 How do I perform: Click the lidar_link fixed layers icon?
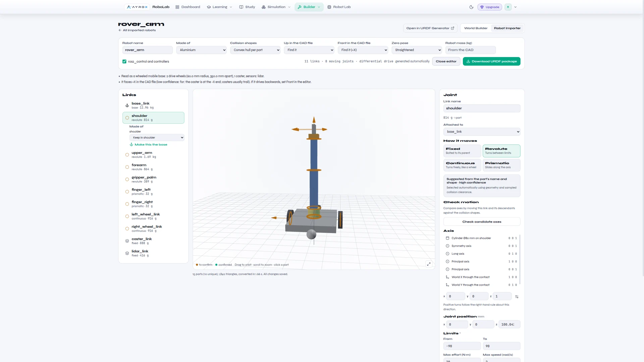[x=127, y=253]
